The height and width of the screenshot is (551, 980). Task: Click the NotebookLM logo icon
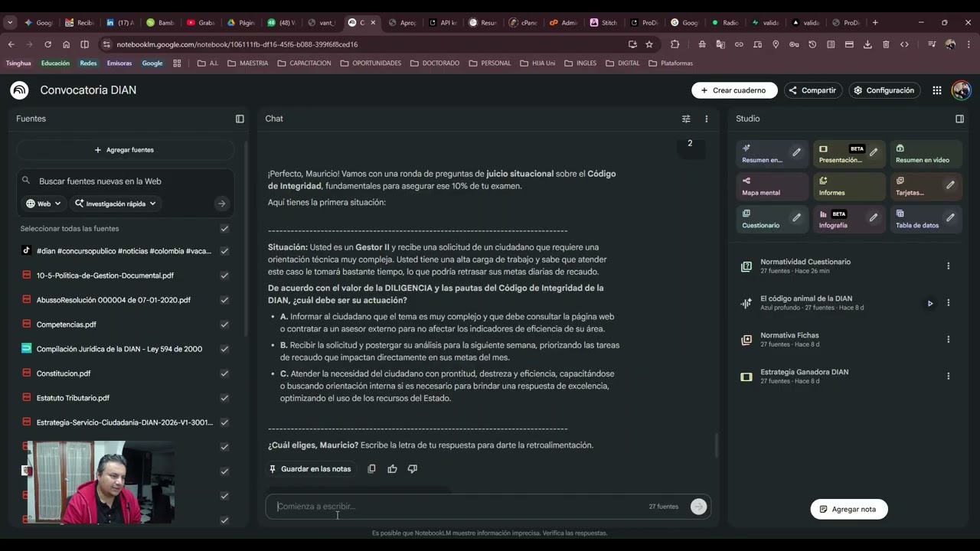(x=19, y=90)
